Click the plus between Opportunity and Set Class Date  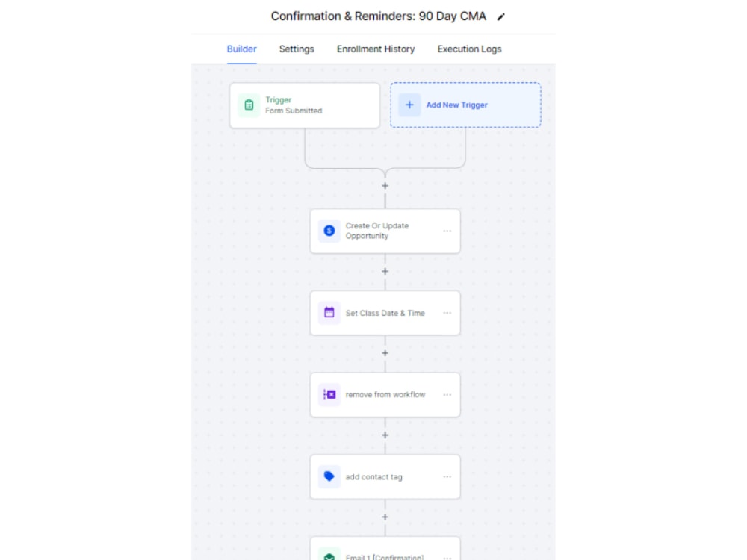pyautogui.click(x=385, y=271)
